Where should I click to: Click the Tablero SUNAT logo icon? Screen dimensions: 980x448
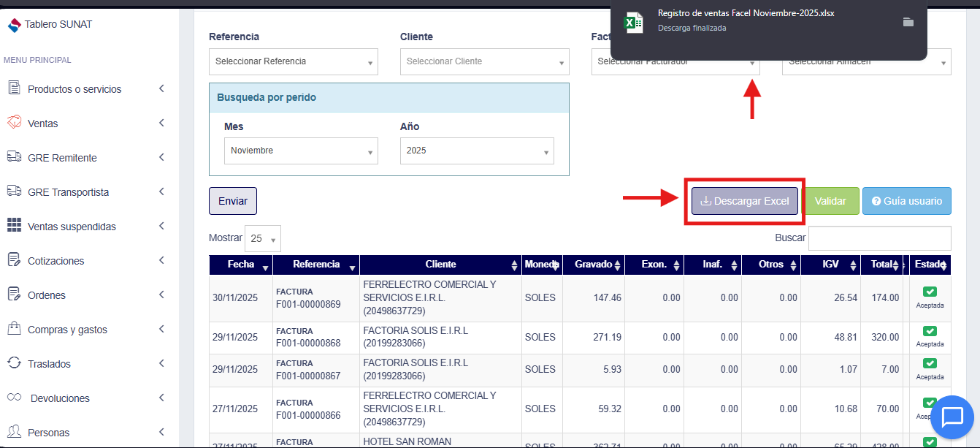point(14,26)
